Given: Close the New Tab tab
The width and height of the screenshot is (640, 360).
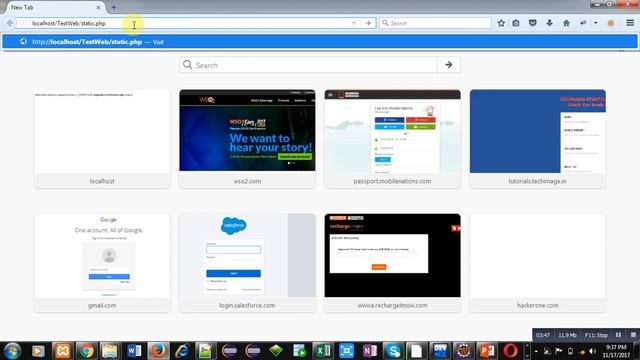Looking at the screenshot, I should coord(98,7).
